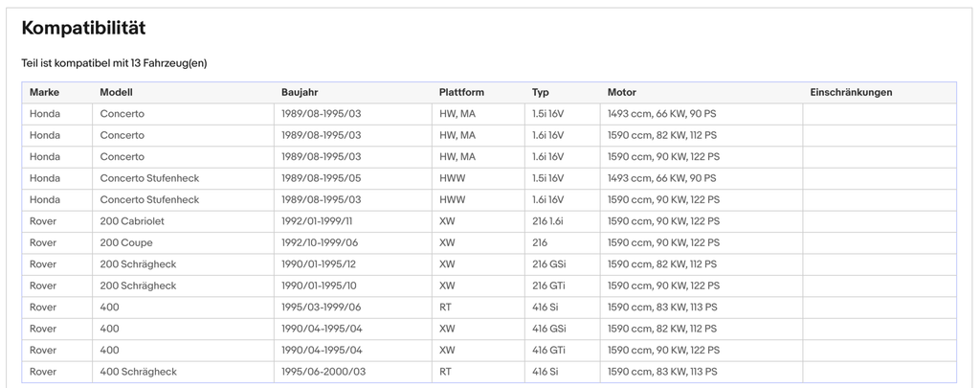The image size is (980, 388).
Task: Click Motor cell in the 216 GSi row
Action: click(x=662, y=264)
